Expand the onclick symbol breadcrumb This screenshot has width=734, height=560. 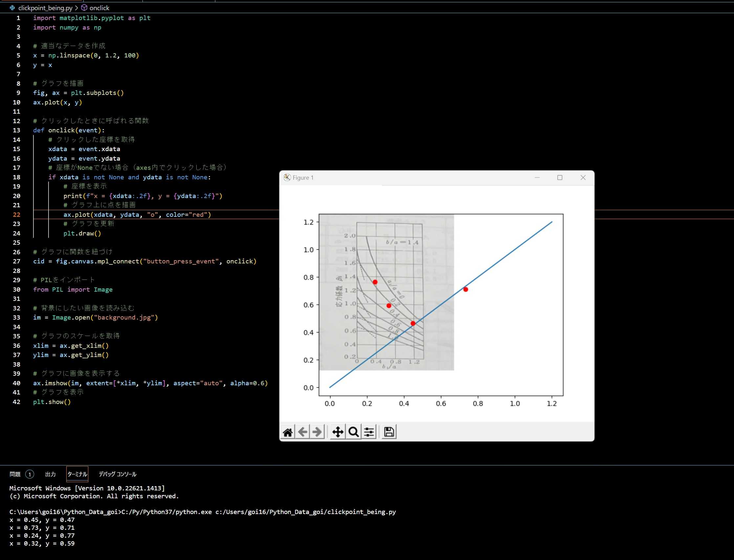pyautogui.click(x=99, y=8)
